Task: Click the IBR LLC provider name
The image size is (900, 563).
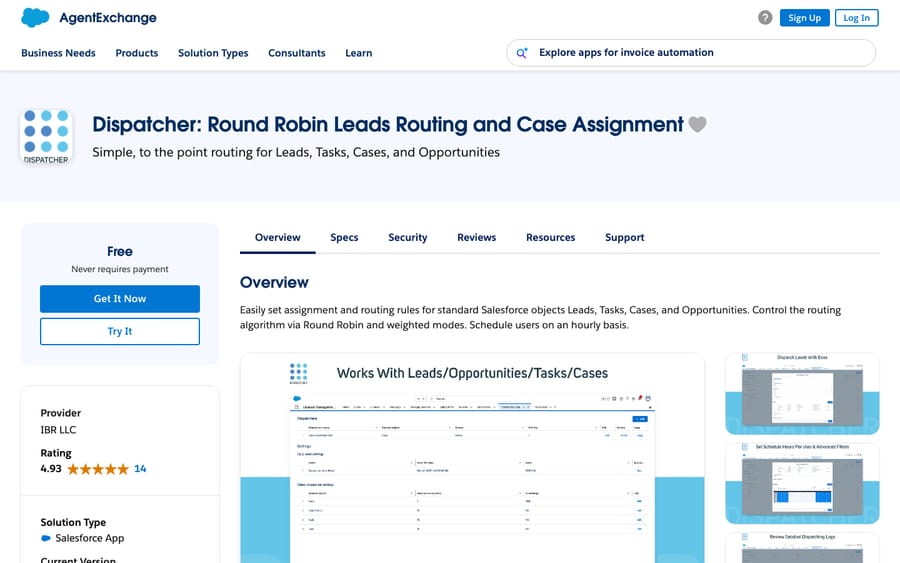Action: [x=58, y=430]
